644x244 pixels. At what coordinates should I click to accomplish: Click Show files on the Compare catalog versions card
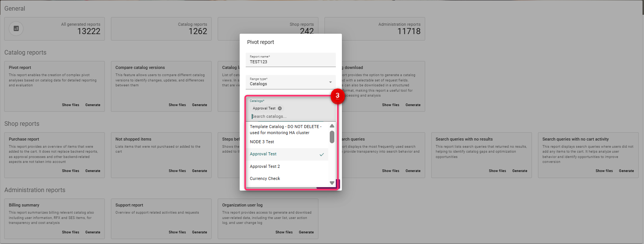coord(177,105)
